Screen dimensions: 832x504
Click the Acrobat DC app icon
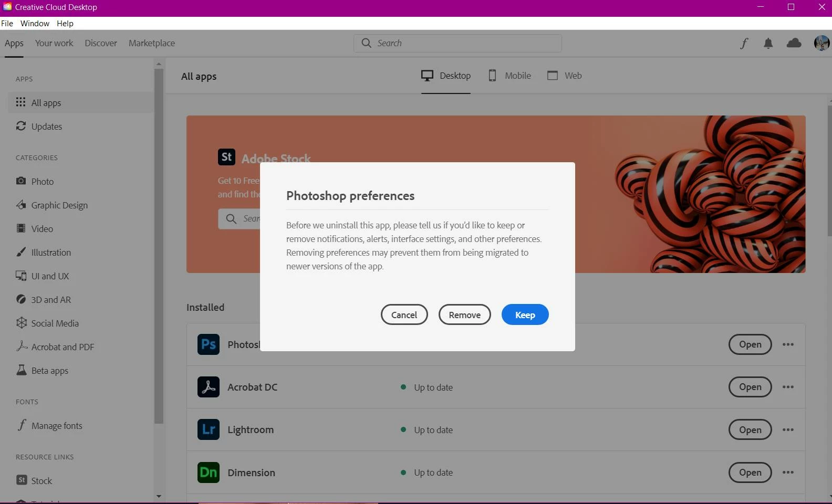209,387
